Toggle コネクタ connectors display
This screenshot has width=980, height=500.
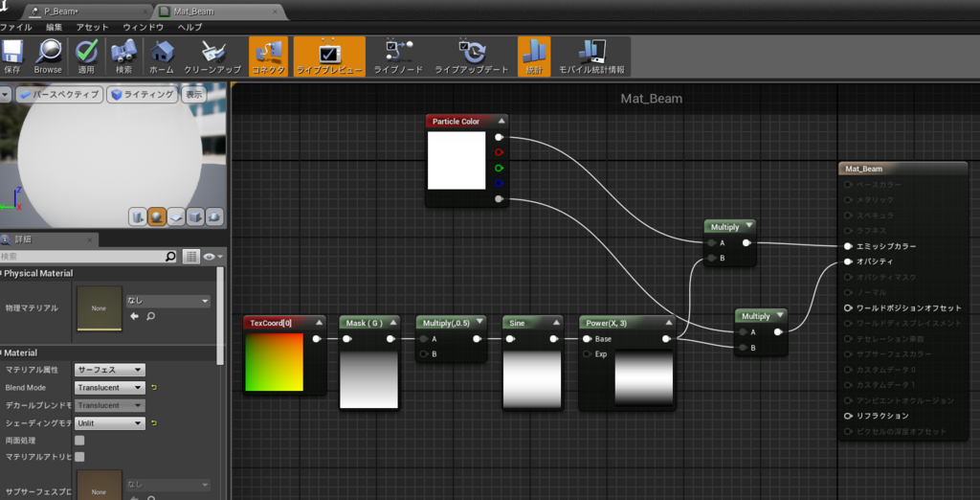pos(268,57)
